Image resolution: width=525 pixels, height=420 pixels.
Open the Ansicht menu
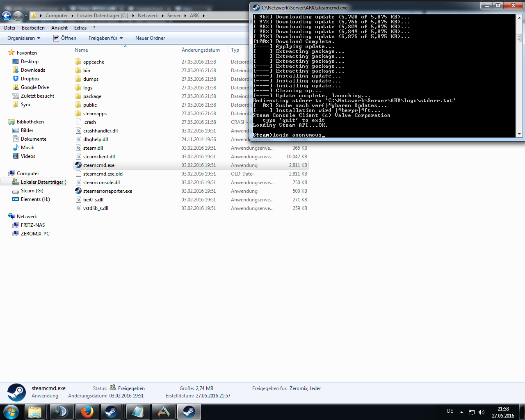[59, 28]
